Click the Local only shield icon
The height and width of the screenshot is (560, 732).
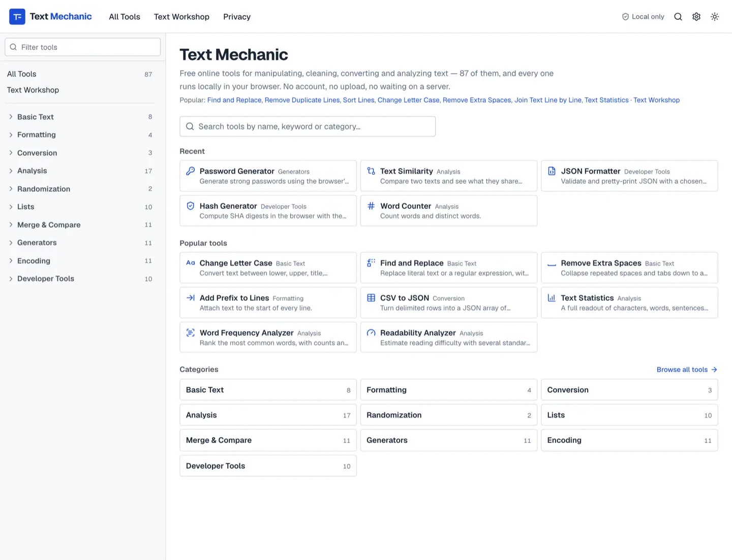625,17
